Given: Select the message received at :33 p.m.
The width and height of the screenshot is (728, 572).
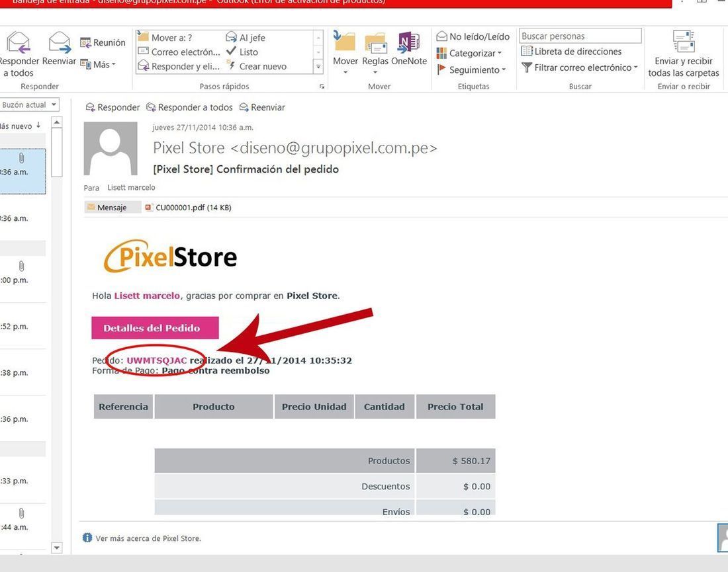Looking at the screenshot, I should (x=23, y=481).
